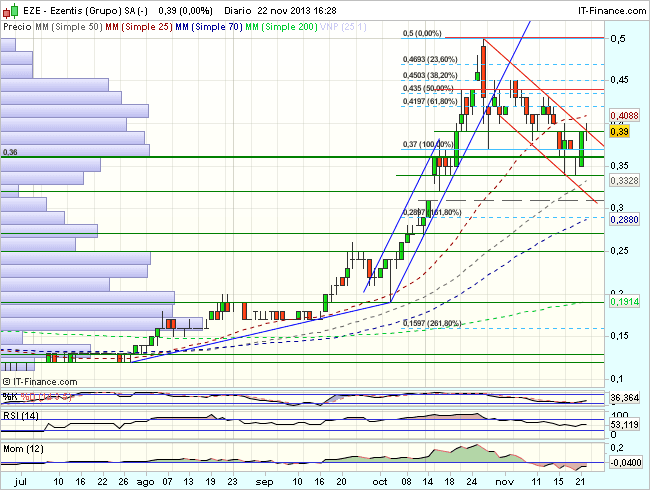Open the RSI (14) indicator panel label
The width and height of the screenshot is (650, 490).
[22, 416]
